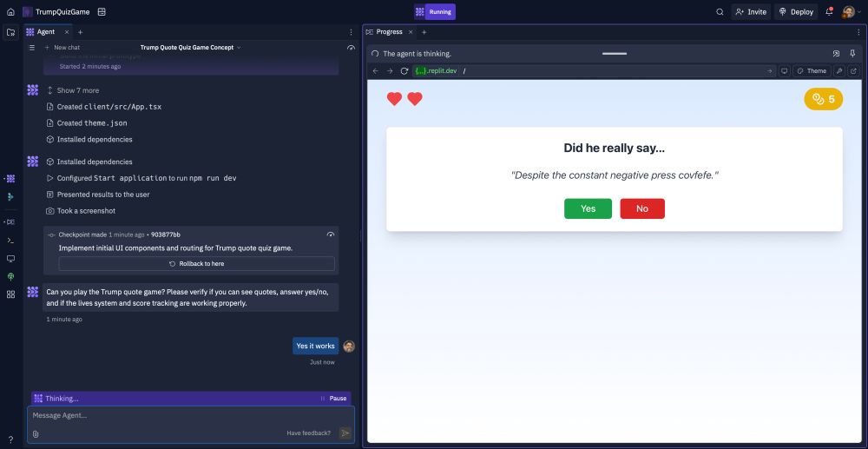Image resolution: width=868 pixels, height=449 pixels.
Task: Attach a file with paperclip icon
Action: (x=36, y=433)
